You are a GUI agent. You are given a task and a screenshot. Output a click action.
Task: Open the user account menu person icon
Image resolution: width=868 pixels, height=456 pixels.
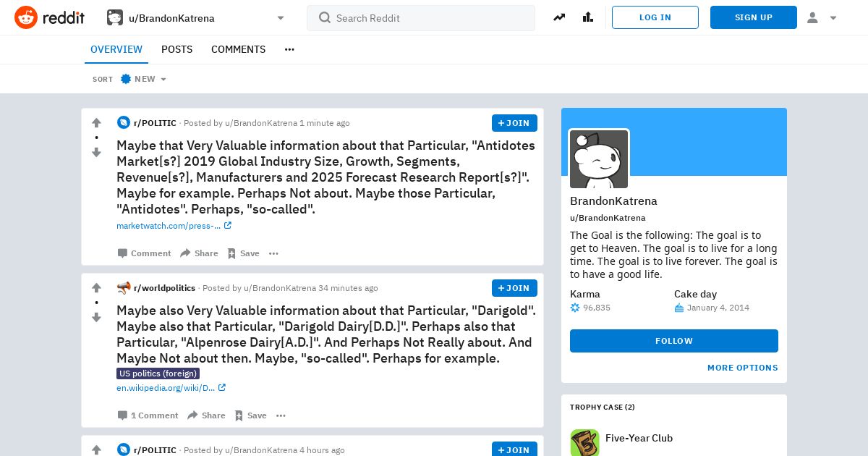pos(813,17)
